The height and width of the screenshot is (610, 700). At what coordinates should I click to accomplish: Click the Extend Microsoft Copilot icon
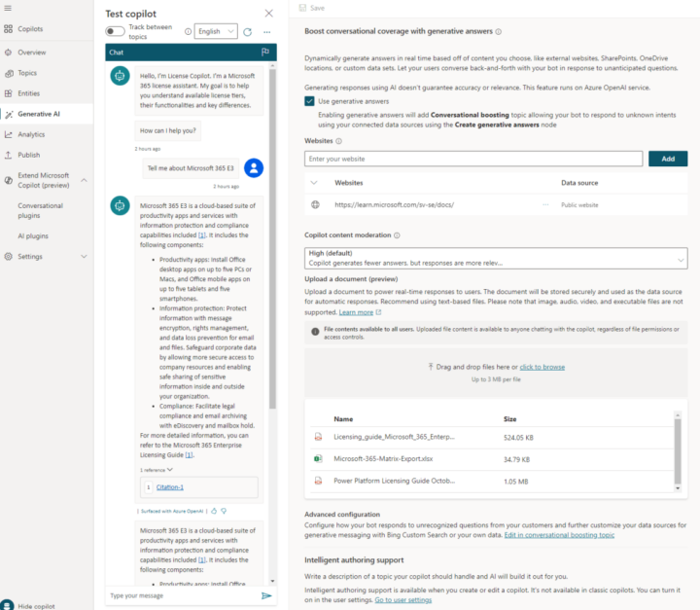tap(8, 181)
